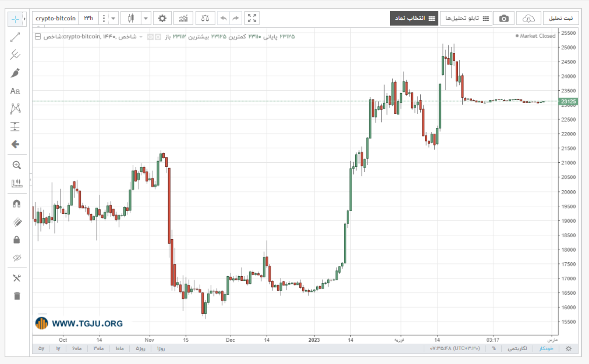589x364 pixels.
Task: Toggle stay in drawing mode pencil
Action: (17, 222)
